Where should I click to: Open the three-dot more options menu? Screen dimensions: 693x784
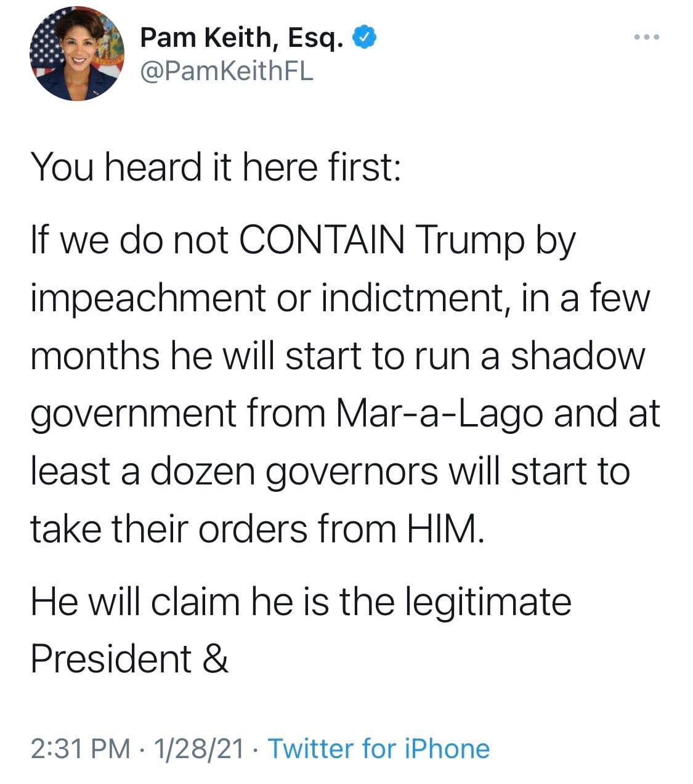646,38
